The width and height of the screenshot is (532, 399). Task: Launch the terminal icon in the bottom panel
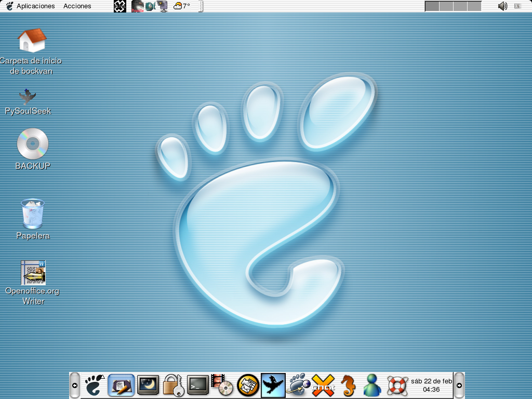pyautogui.click(x=198, y=385)
